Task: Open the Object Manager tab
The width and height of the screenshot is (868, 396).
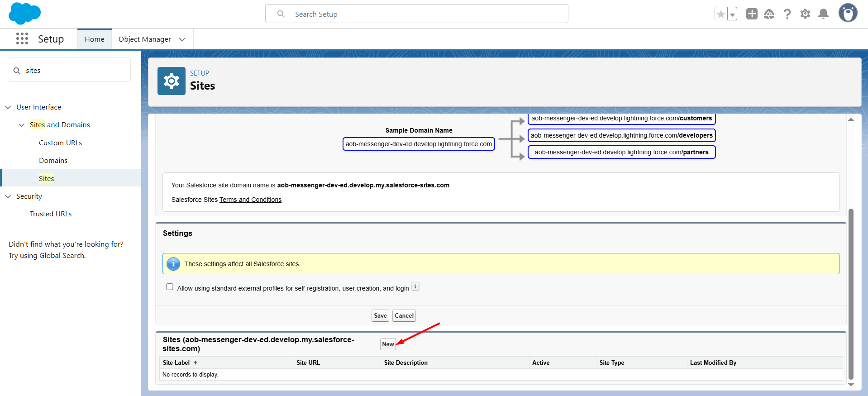Action: (x=145, y=39)
